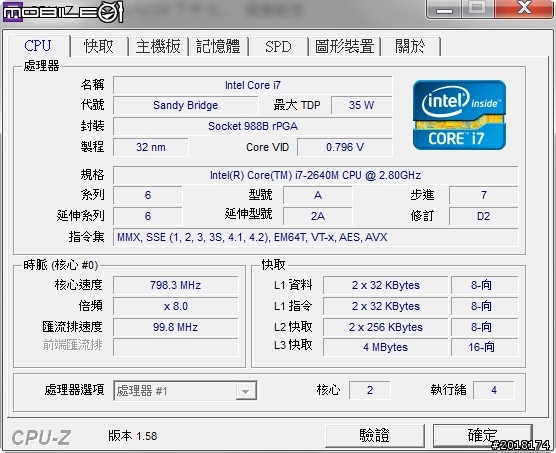Expand the 處理器選項 dropdown arrow

(246, 391)
